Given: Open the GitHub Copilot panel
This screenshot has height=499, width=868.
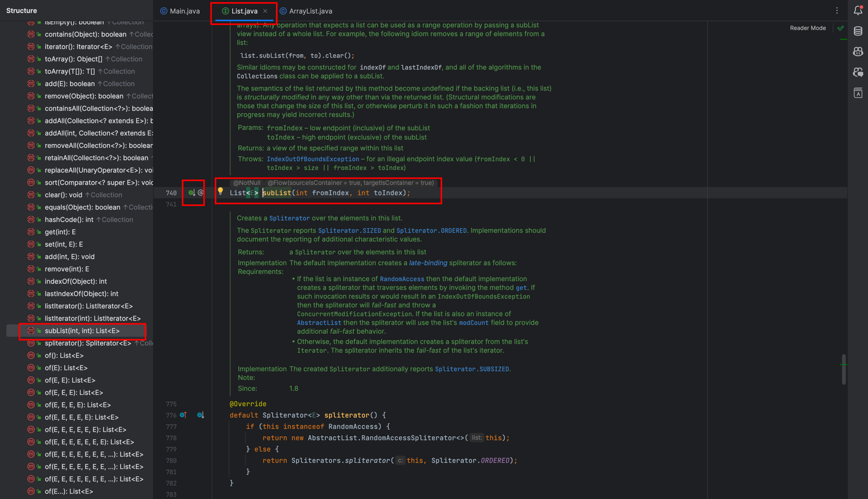Looking at the screenshot, I should [858, 52].
